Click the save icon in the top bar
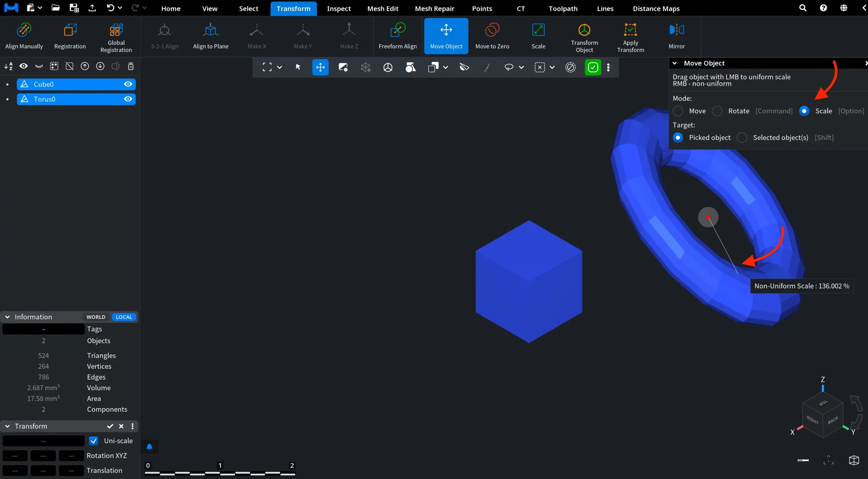Image resolution: width=868 pixels, height=479 pixels. click(x=74, y=8)
